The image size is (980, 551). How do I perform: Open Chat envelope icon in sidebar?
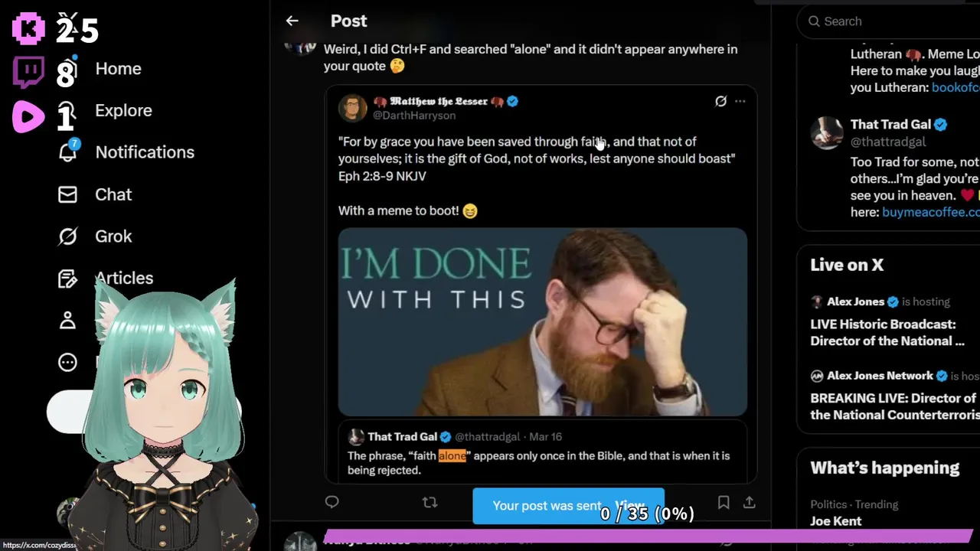67,194
